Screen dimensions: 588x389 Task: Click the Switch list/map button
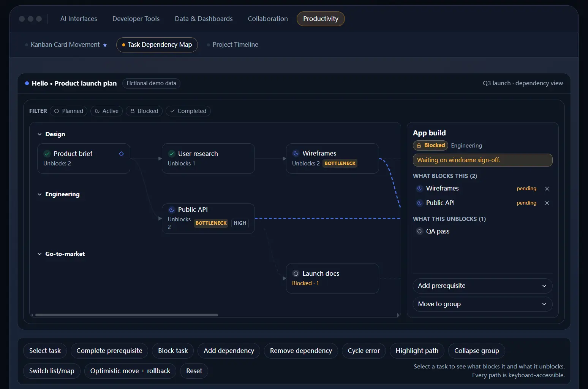coord(52,371)
